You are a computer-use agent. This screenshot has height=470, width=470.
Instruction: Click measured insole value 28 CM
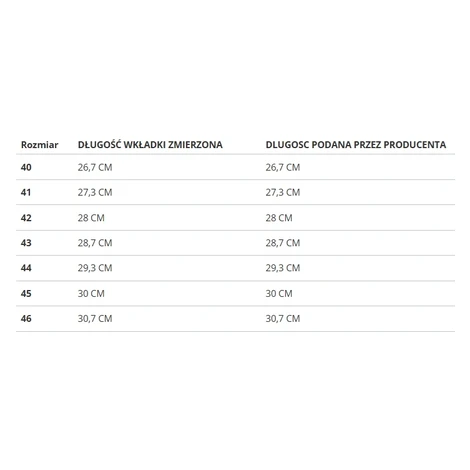91,218
